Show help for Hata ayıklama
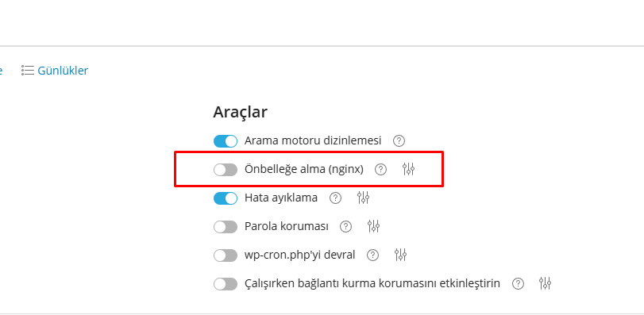The image size is (644, 315). (x=336, y=198)
